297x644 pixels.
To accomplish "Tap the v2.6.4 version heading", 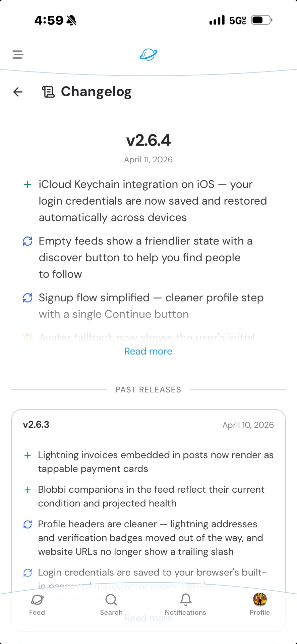I will point(148,140).
